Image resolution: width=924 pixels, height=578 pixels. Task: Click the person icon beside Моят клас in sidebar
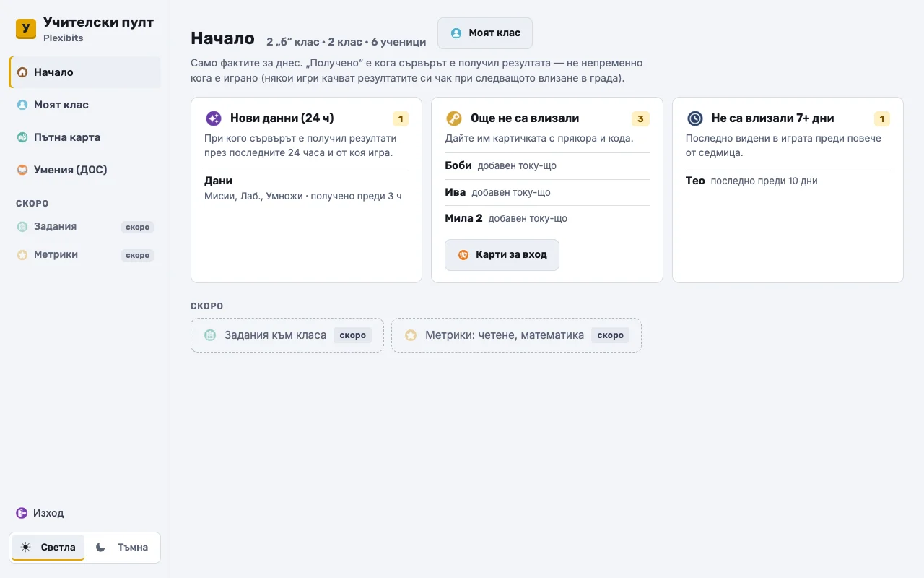(22, 105)
